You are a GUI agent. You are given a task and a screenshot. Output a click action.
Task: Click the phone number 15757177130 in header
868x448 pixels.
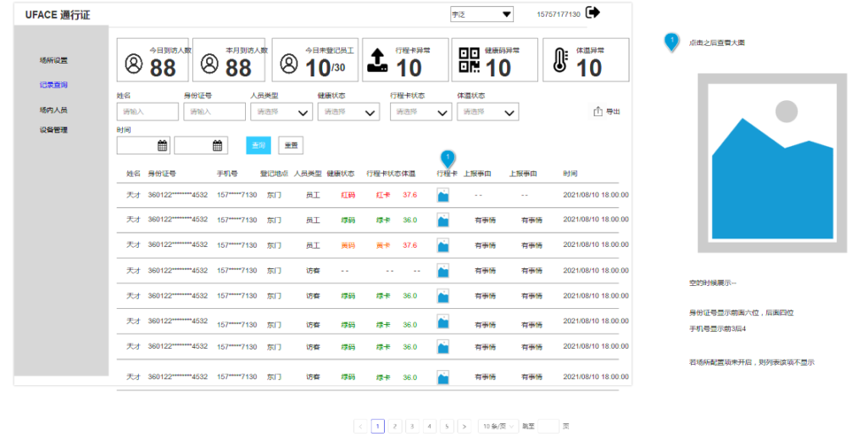559,14
